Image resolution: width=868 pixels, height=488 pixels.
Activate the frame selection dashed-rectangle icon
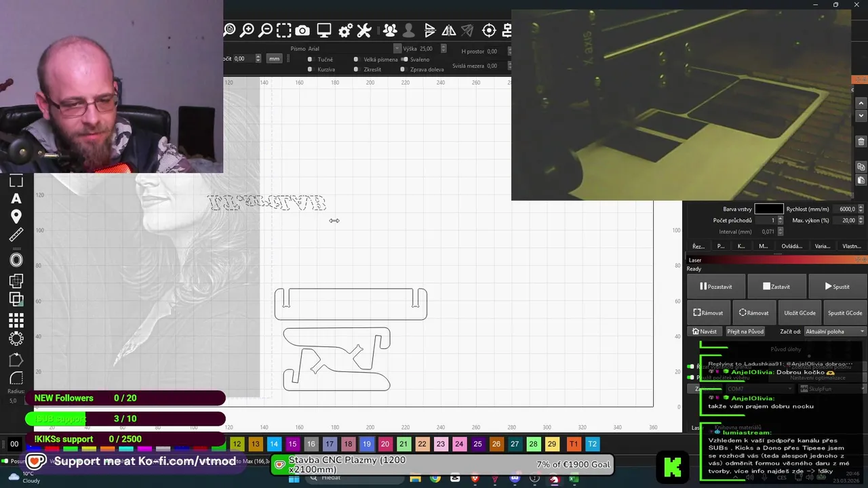point(284,30)
